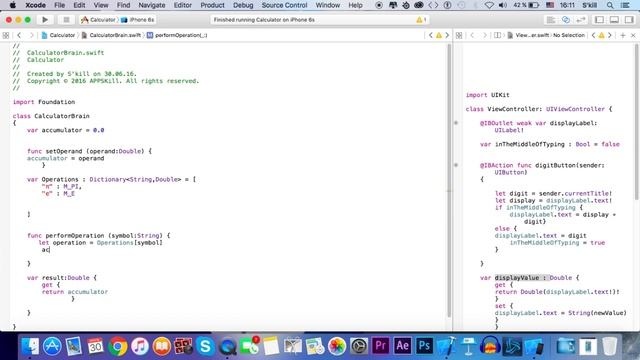Open Google Chrome from the Dock

click(118, 346)
